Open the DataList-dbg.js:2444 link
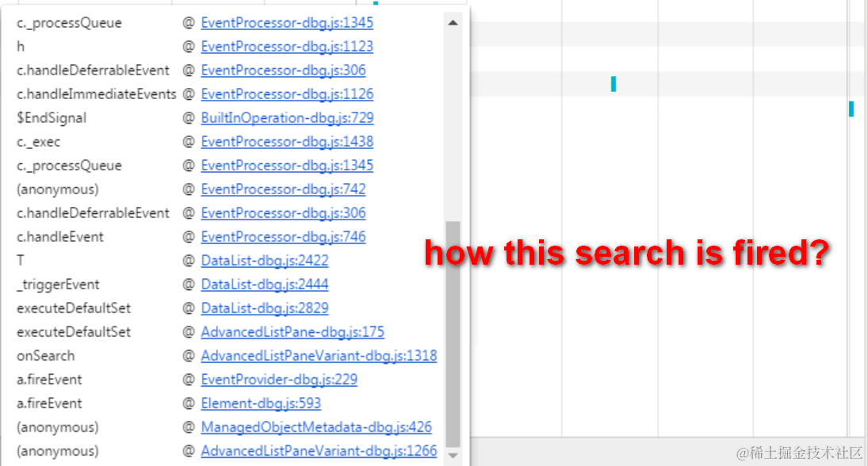Viewport: 868px width, 466px height. pyautogui.click(x=265, y=285)
